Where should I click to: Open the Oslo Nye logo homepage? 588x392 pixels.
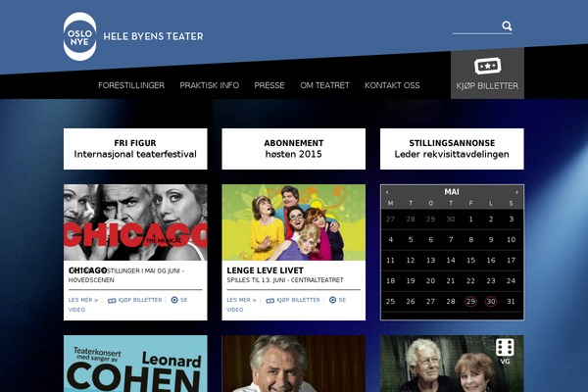79,36
